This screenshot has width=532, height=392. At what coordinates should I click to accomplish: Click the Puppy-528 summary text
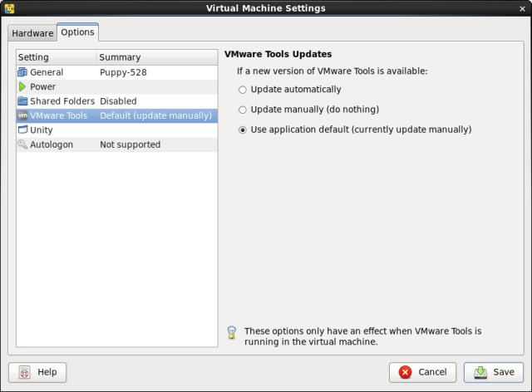pos(123,72)
